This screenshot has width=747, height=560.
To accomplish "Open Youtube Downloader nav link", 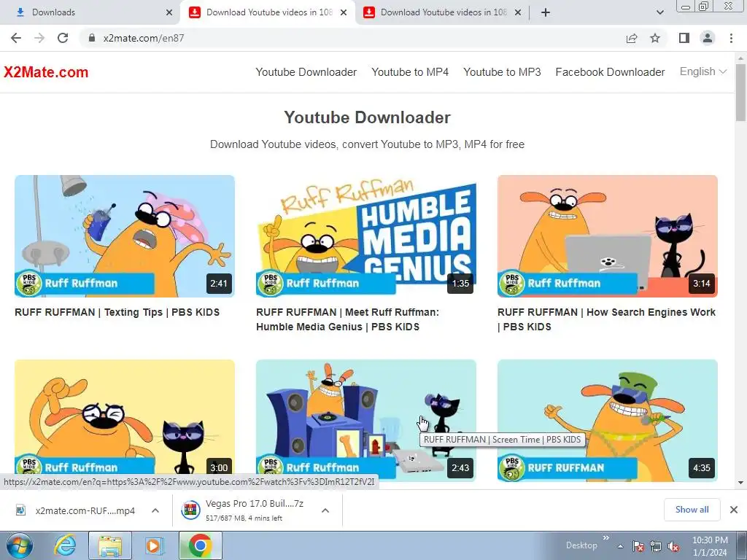I will [306, 72].
